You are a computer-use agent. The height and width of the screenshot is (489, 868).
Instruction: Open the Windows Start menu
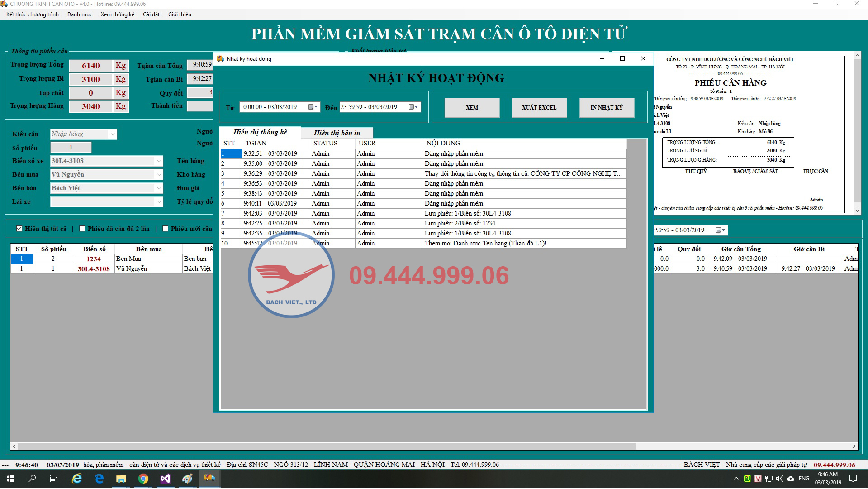[x=10, y=479]
